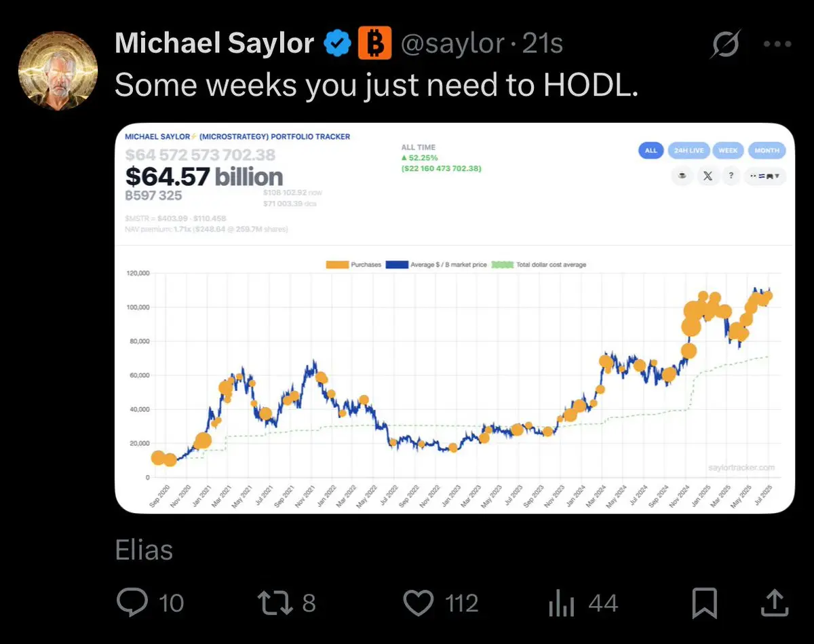Click the orange Bitcoin affiliate badge
This screenshot has height=644, width=814.
(375, 44)
